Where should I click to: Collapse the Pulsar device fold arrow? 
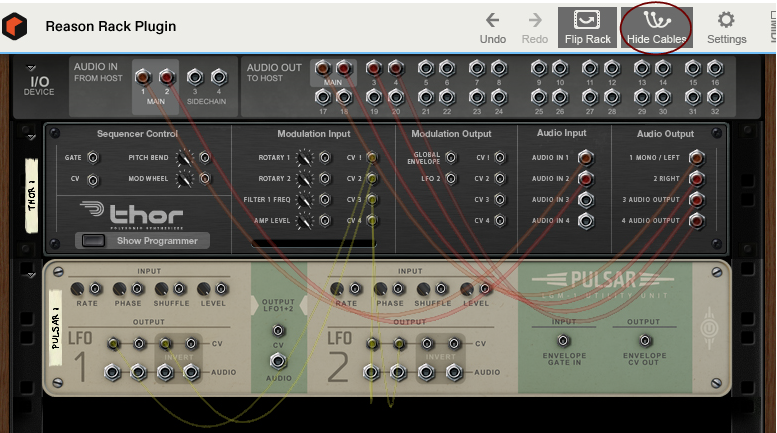click(31, 274)
